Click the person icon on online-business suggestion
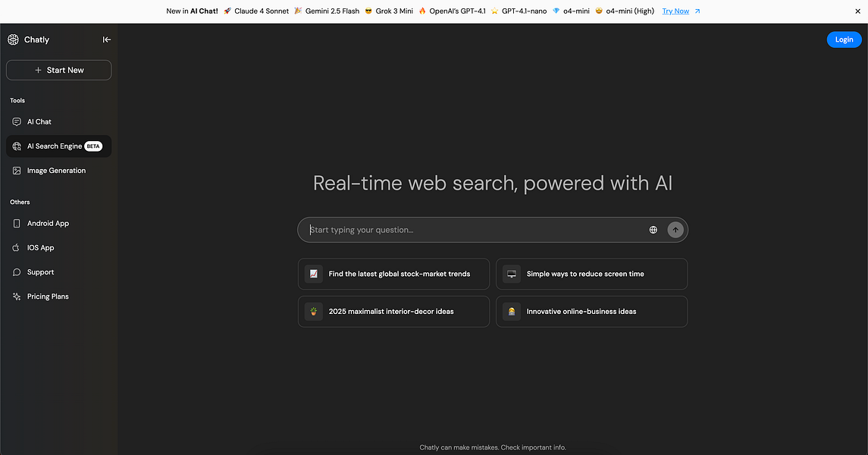Viewport: 868px width, 455px height. [512, 312]
